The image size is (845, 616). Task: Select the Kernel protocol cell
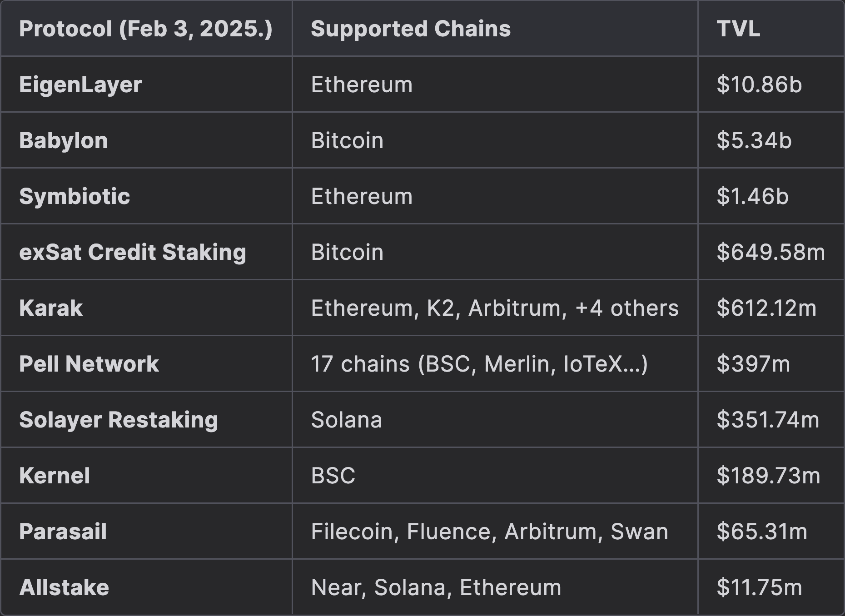(55, 476)
